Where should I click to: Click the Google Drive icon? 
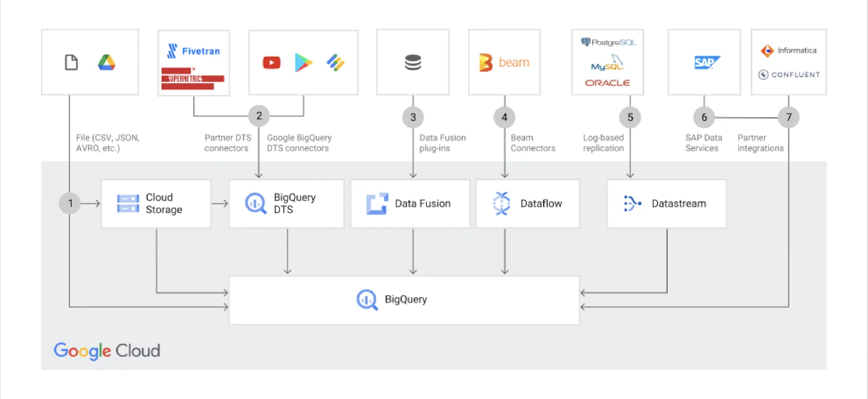[107, 62]
